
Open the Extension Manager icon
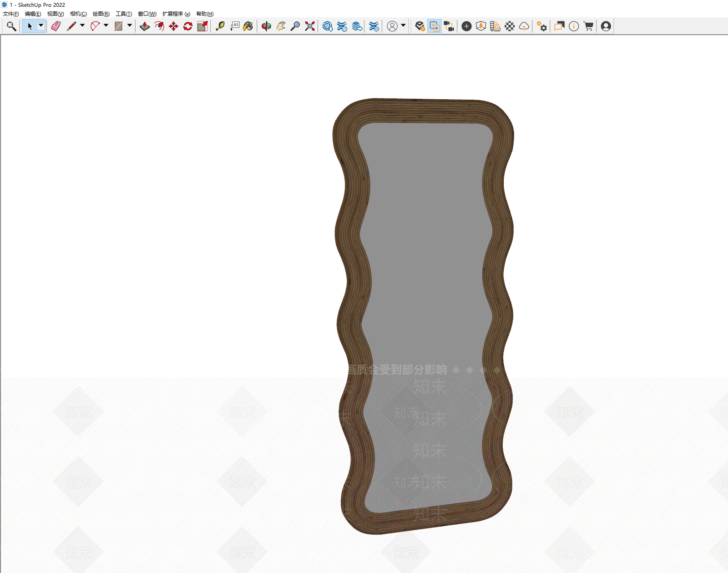click(374, 26)
